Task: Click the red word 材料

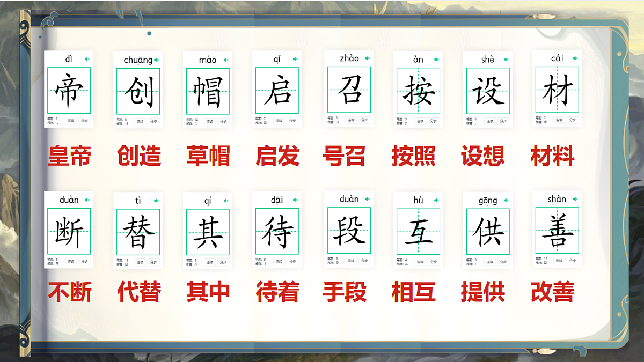Action: coord(553,156)
